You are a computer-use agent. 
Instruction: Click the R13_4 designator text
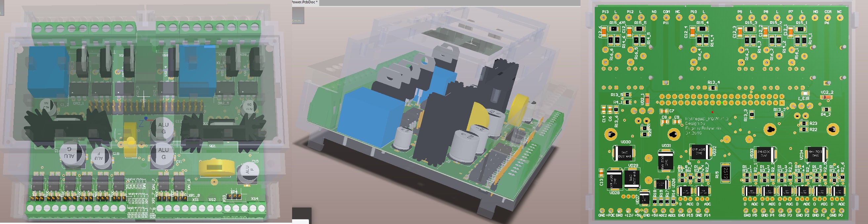714,82
